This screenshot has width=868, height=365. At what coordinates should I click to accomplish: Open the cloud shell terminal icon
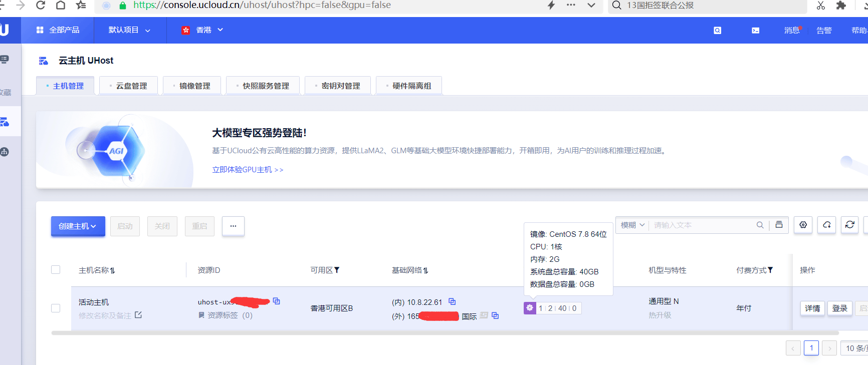756,31
